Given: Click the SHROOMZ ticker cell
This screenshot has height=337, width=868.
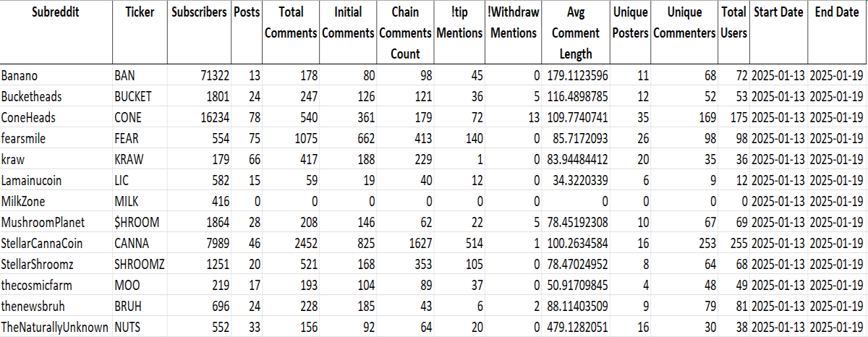Looking at the screenshot, I should tap(140, 264).
